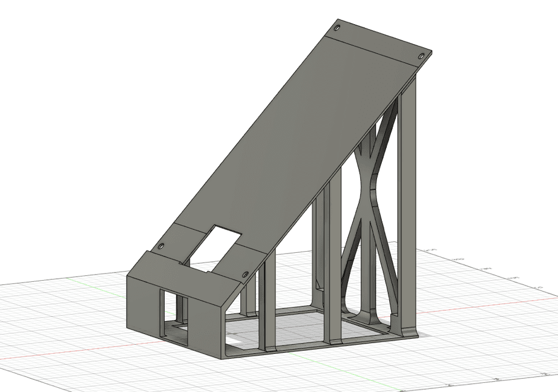Select the screw hole right of the rectangular cutout

pos(245,275)
